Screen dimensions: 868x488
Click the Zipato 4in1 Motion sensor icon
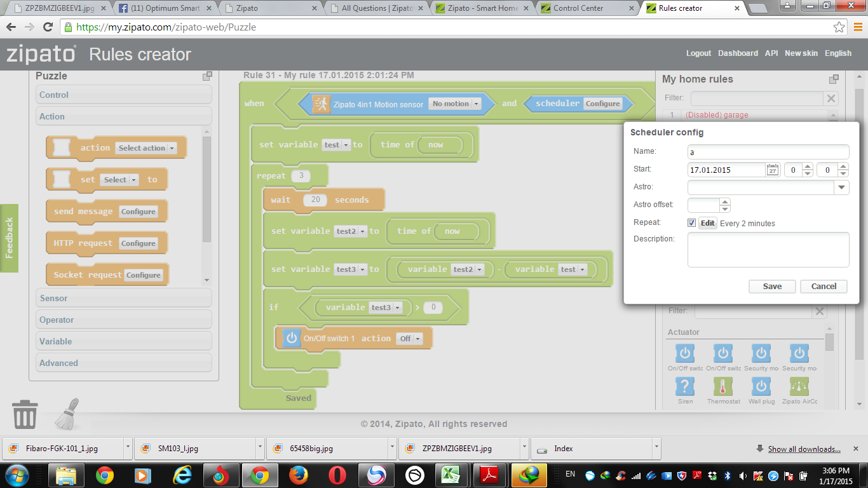pyautogui.click(x=322, y=104)
